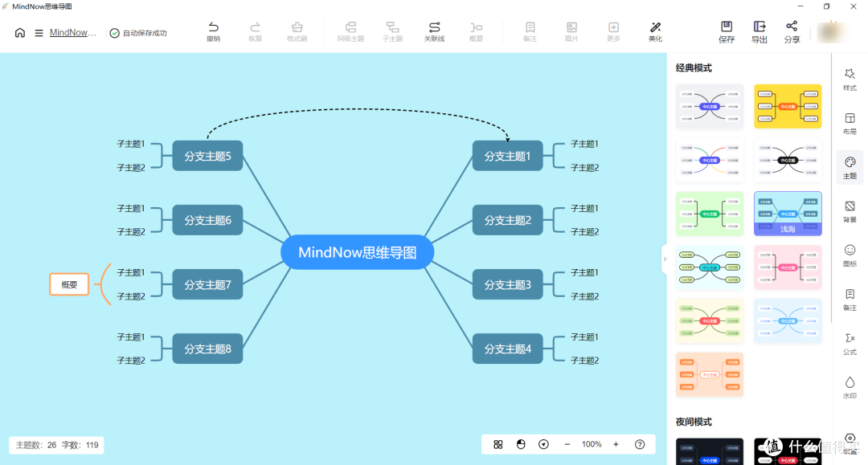Image resolution: width=868 pixels, height=465 pixels.
Task: Select the yellow classic theme
Action: pos(788,106)
